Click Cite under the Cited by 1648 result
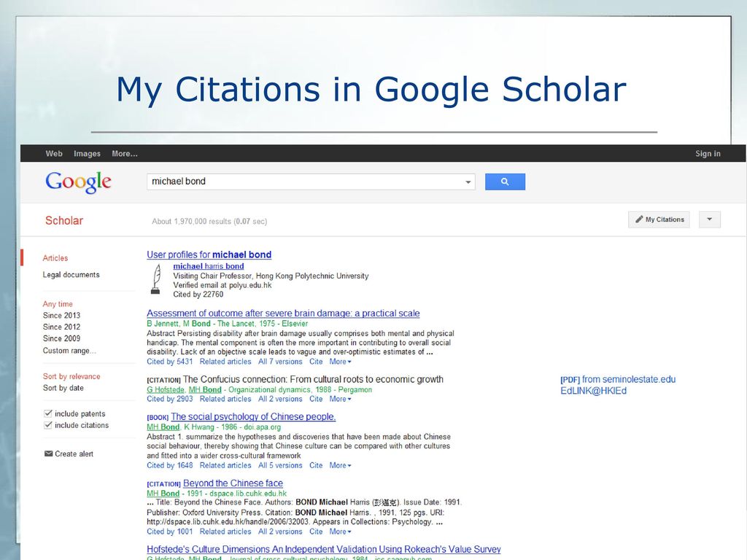Image resolution: width=747 pixels, height=560 pixels. [316, 465]
